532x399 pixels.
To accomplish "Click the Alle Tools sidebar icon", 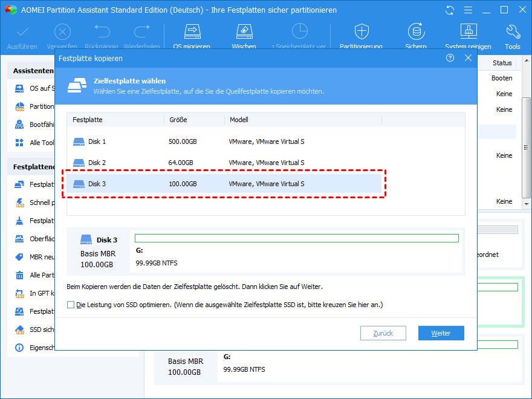I will [x=19, y=143].
